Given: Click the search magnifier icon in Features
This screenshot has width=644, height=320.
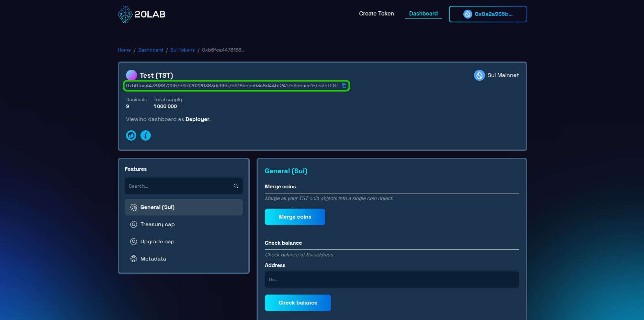Looking at the screenshot, I should (236, 186).
